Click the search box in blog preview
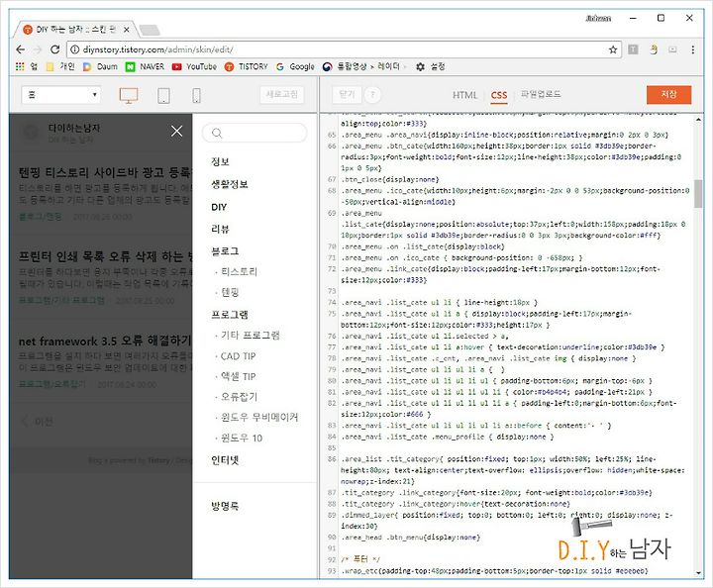 coord(255,133)
